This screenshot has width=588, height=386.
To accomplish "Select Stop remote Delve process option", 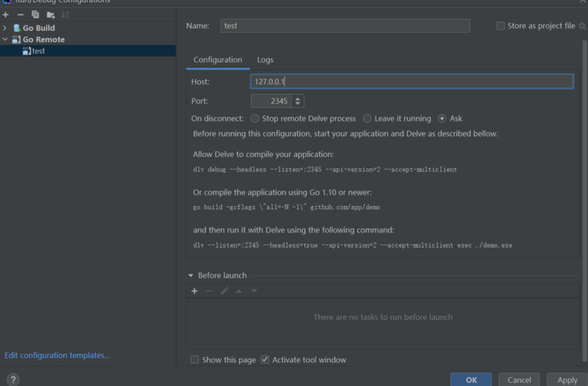I will [x=255, y=118].
